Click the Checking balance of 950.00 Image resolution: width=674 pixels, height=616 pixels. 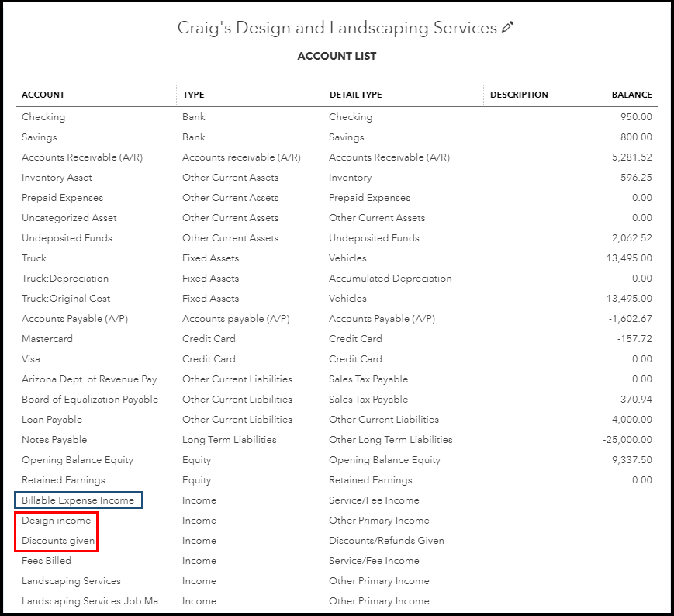click(636, 117)
